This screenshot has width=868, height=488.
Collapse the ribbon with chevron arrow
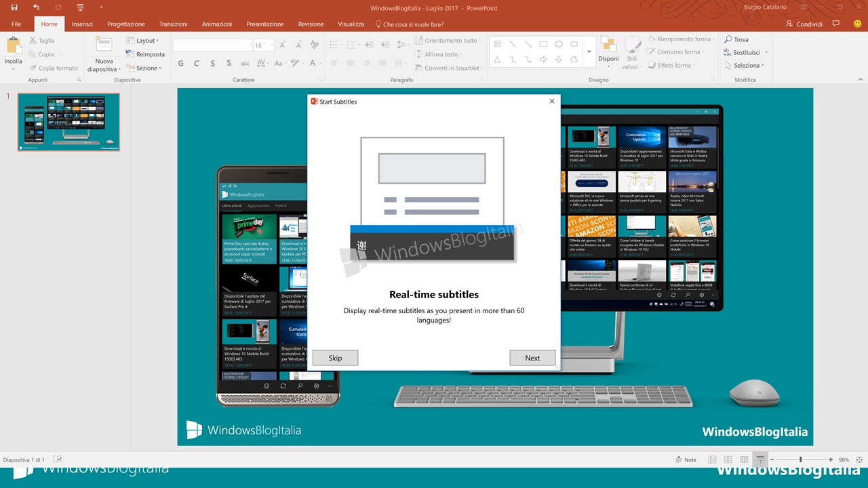tap(859, 80)
